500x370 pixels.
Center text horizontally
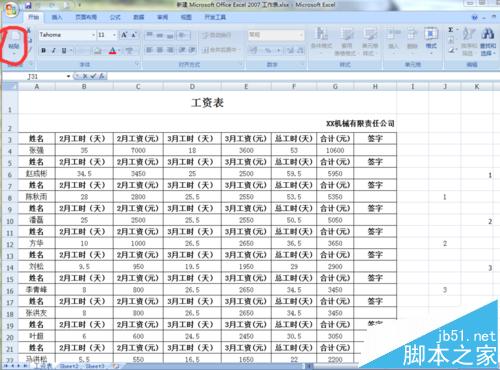tap(160, 50)
